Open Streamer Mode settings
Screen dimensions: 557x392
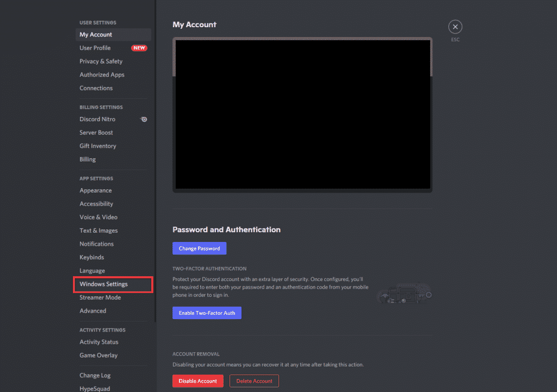[x=100, y=297]
